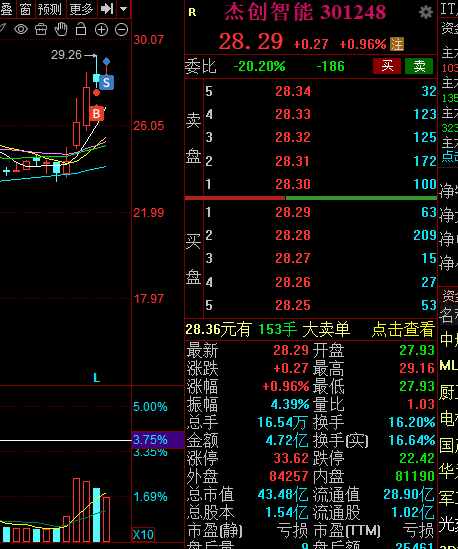Screen dimensions: 458x549
Task: Expand the dropdown arrow beside the jump-to-end icon
Action: coord(123,8)
